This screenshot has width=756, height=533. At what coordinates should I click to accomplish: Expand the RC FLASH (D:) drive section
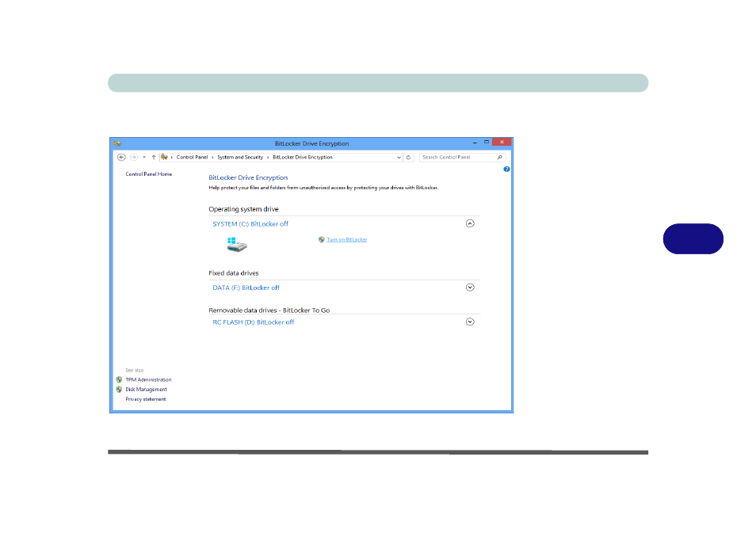pos(470,322)
